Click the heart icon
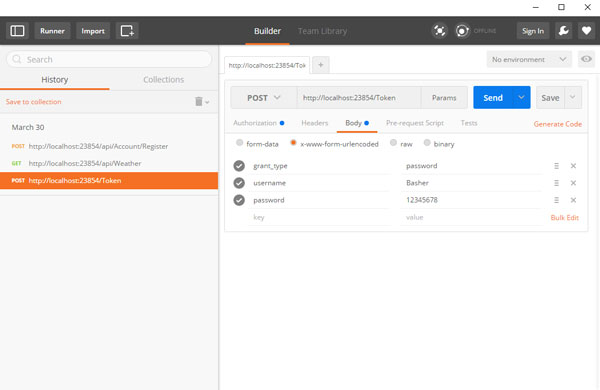Viewport: 600px width, 390px height. click(586, 31)
